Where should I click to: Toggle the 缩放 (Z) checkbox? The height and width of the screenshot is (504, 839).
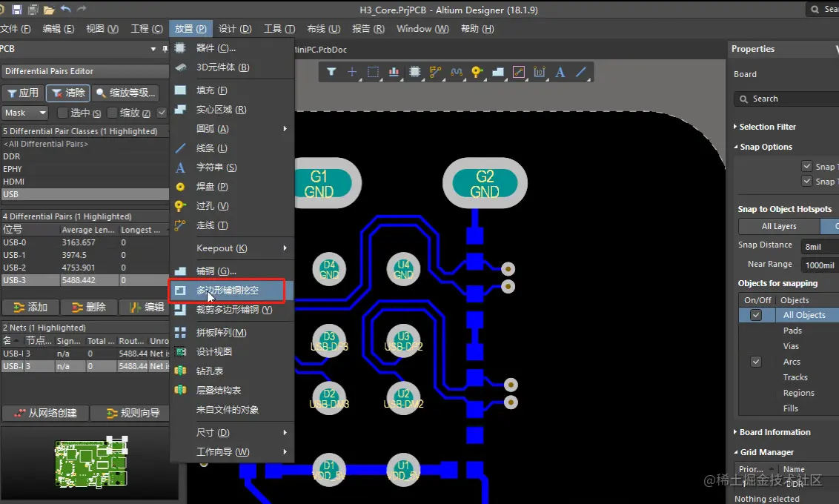coord(113,113)
